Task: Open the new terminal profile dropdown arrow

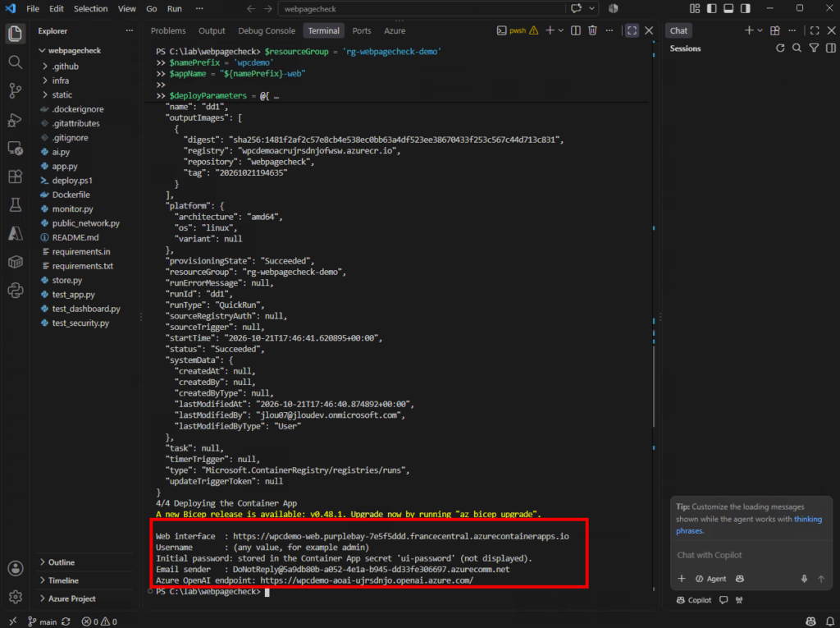Action: click(561, 30)
